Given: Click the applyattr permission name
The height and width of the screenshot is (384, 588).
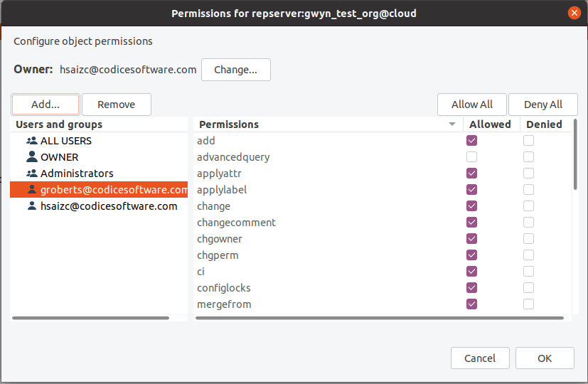Looking at the screenshot, I should pyautogui.click(x=220, y=174).
